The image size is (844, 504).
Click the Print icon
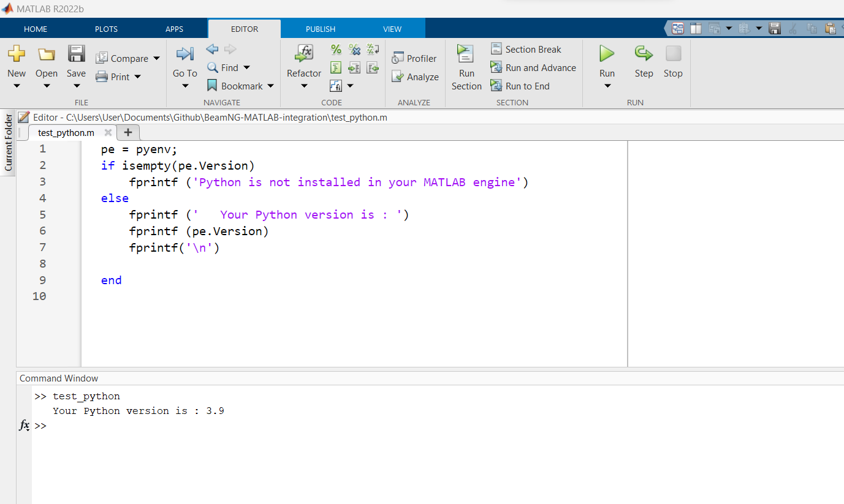(x=102, y=77)
